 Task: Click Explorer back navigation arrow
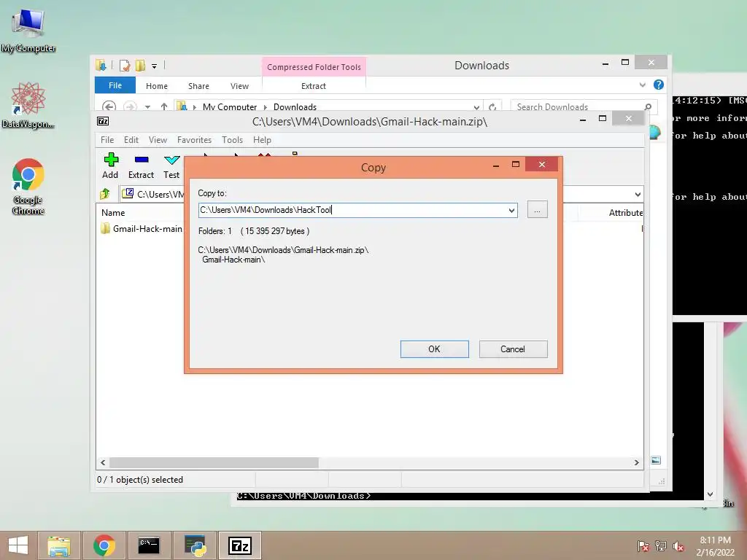(x=109, y=106)
